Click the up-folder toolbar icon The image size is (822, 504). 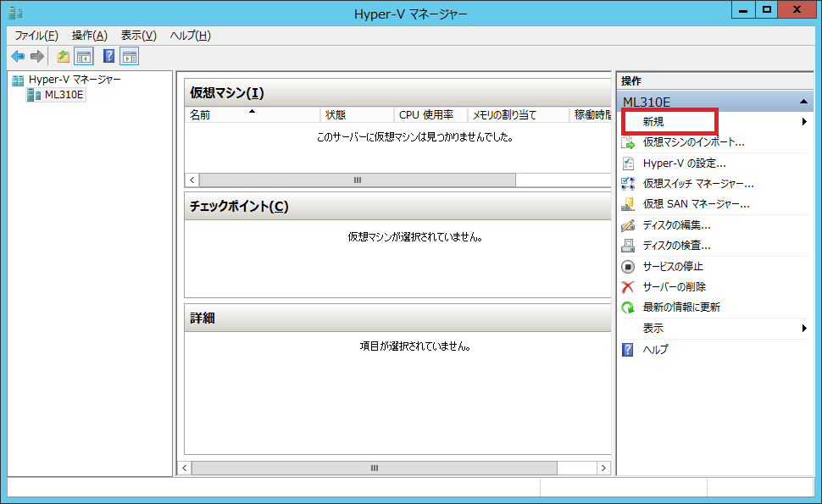[x=63, y=57]
